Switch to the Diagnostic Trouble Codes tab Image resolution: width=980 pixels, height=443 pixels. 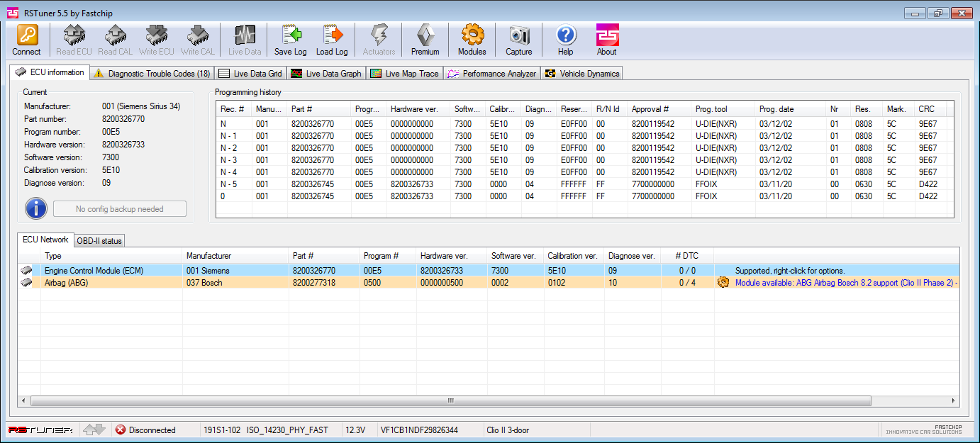tap(151, 72)
